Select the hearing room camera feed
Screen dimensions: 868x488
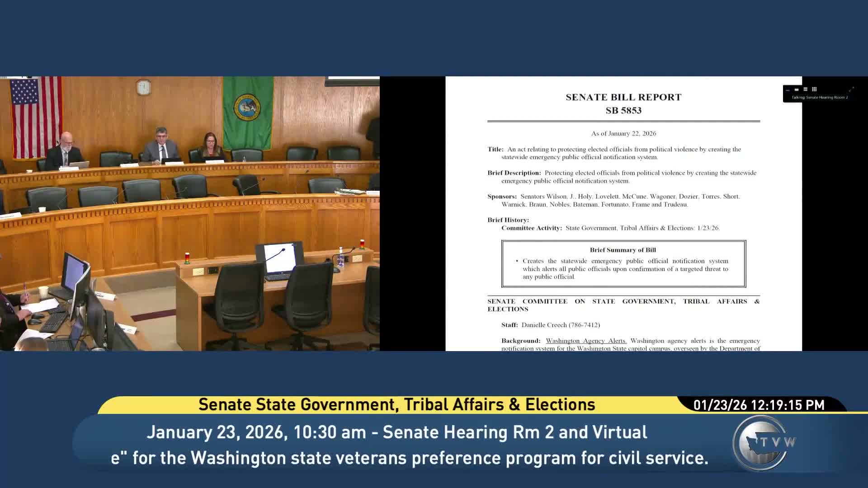tap(190, 212)
